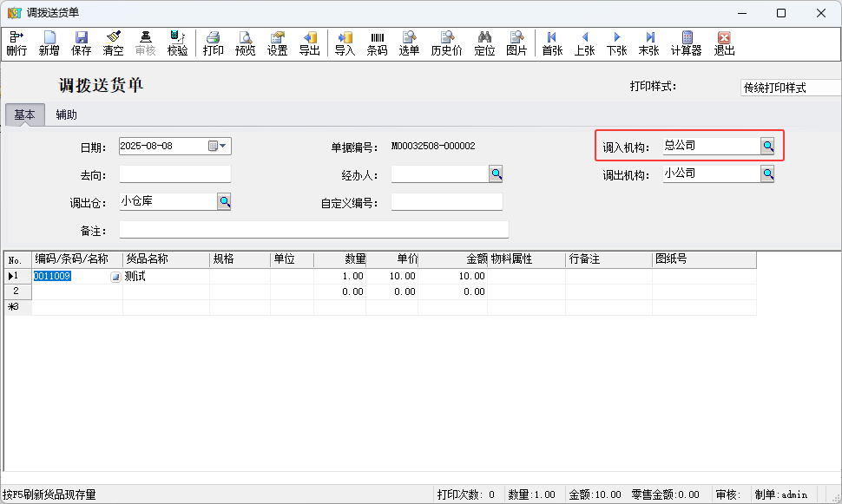Click the 金额 column header
The height and width of the screenshot is (504, 842).
tap(452, 259)
